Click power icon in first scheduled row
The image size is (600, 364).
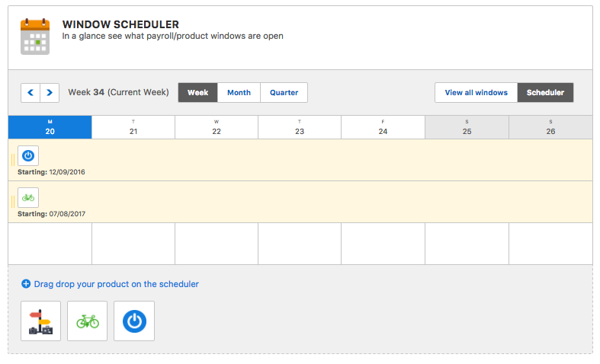coord(28,155)
